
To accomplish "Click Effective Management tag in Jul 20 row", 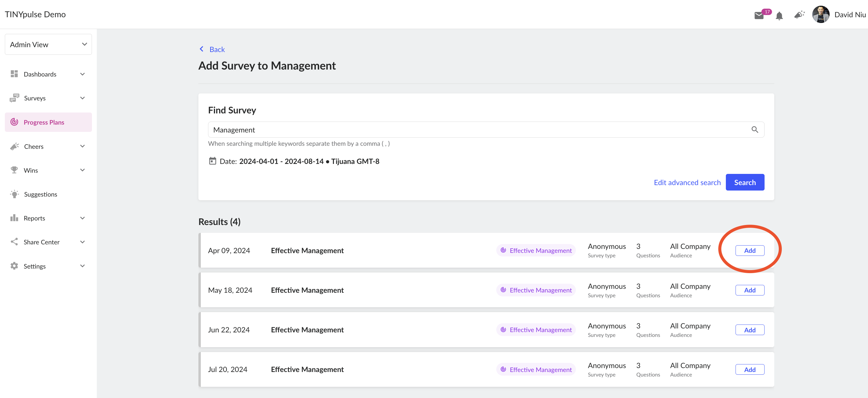I will click(x=536, y=370).
